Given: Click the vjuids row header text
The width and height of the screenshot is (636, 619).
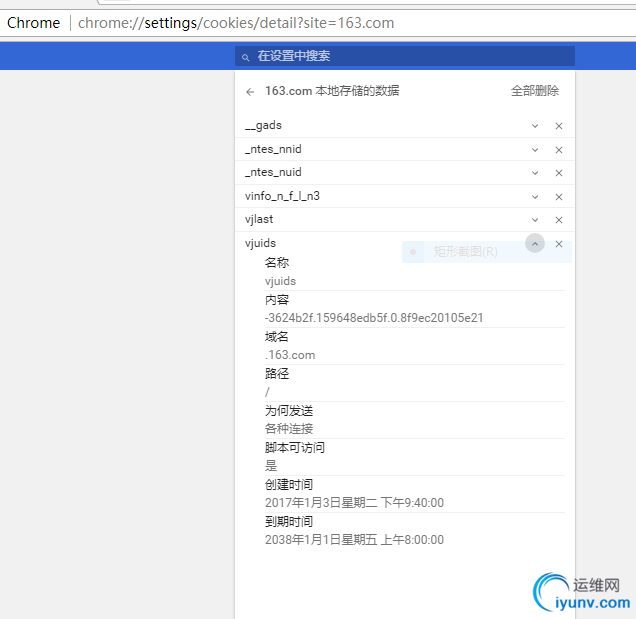Looking at the screenshot, I should coord(260,243).
